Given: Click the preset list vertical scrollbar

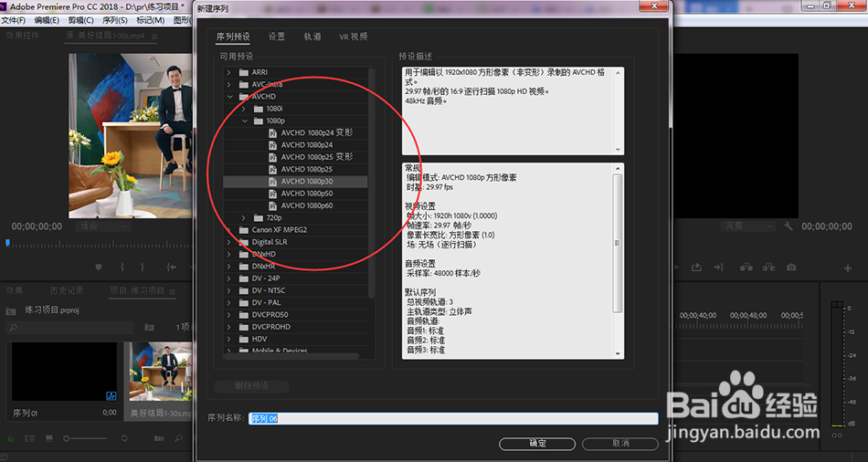Looking at the screenshot, I should (372, 183).
